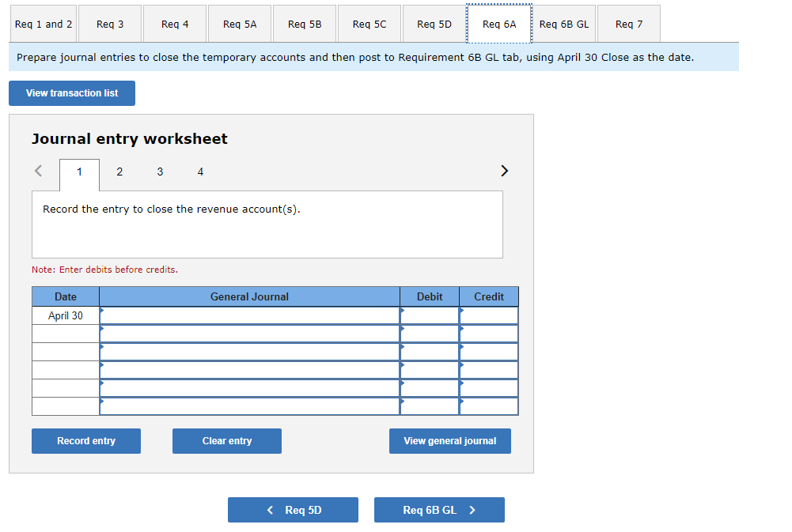Click the Debit column header

coord(430,296)
